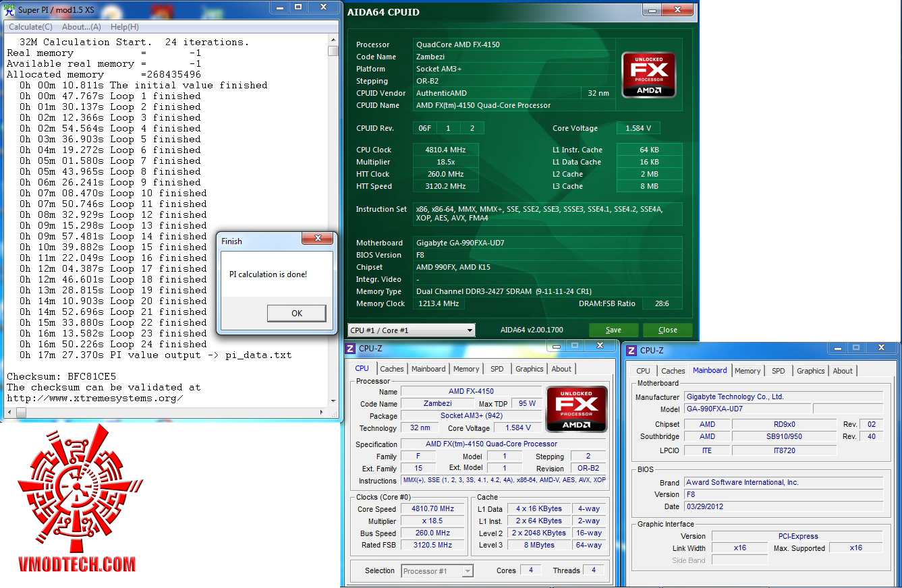This screenshot has height=588, width=902.
Task: Click the AMD FX logo in AIDA64 CPUID
Action: click(648, 75)
